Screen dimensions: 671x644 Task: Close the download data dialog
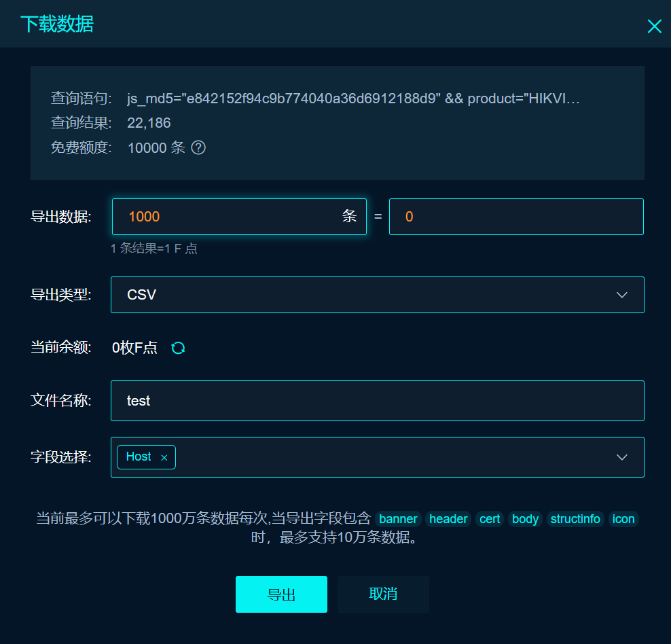coord(654,26)
